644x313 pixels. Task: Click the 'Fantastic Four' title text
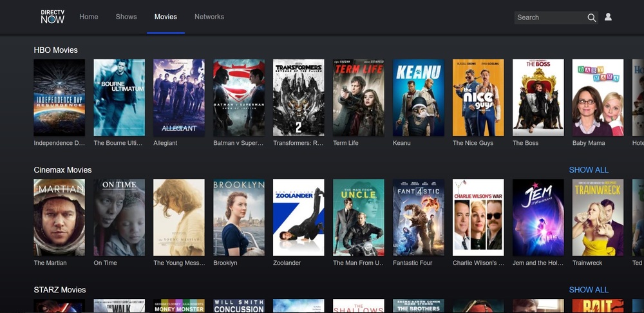(x=413, y=263)
